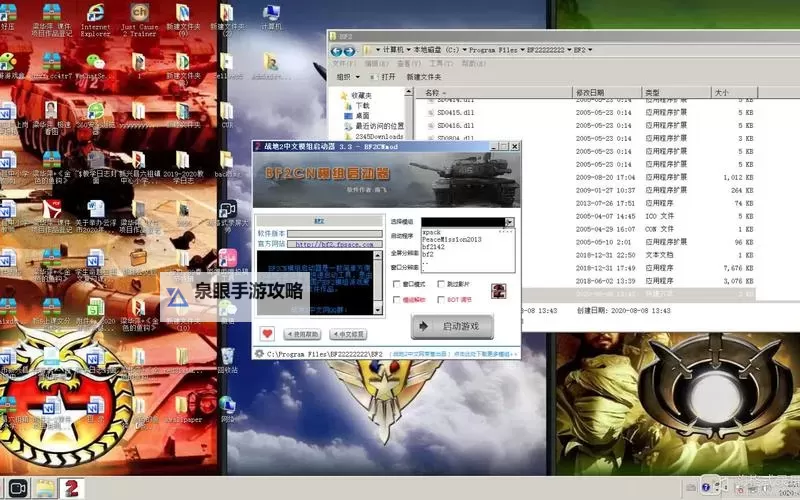Enable the 窗口模式 checkbox

[x=396, y=284]
